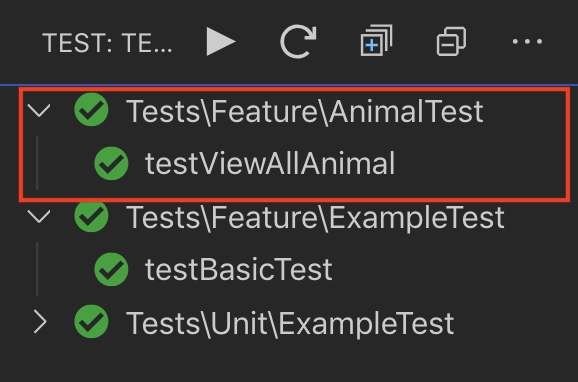The image size is (578, 382).
Task: Collapse the Tests\Feature\AnimalTest node chevron
Action: 39,110
